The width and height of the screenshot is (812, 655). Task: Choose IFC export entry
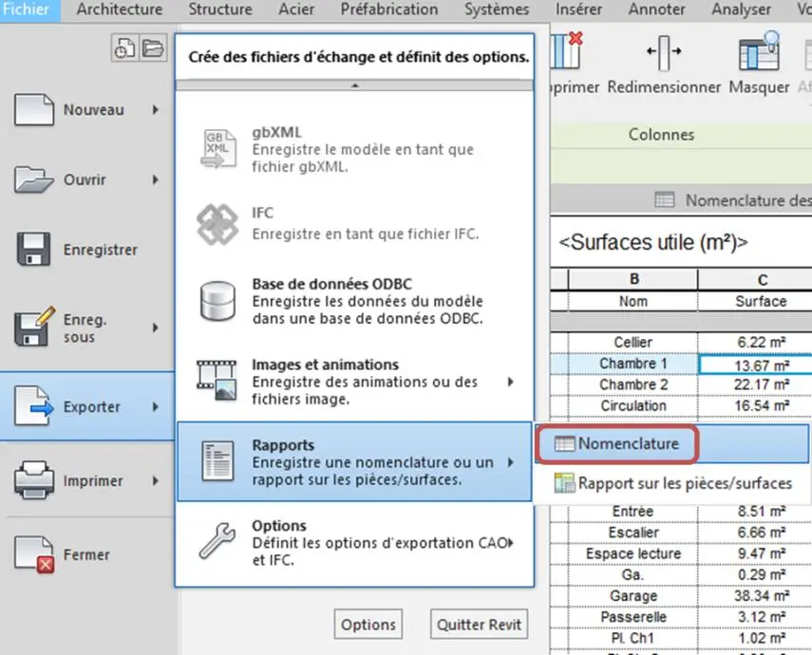355,224
